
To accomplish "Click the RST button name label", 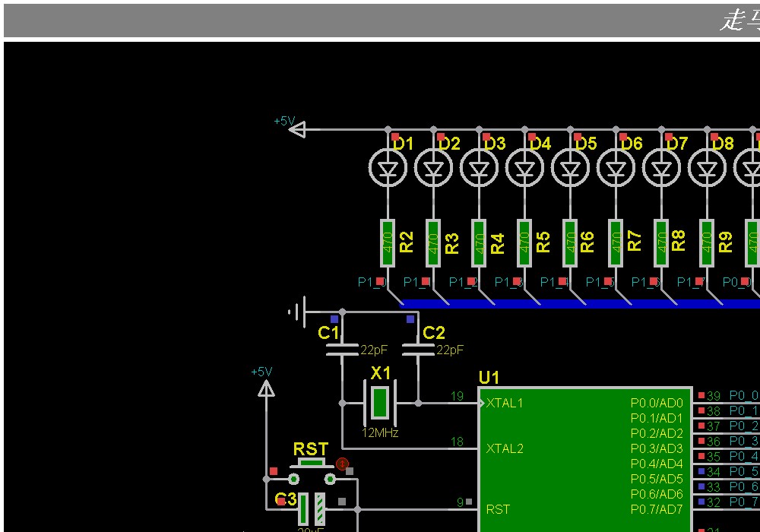I will [311, 449].
